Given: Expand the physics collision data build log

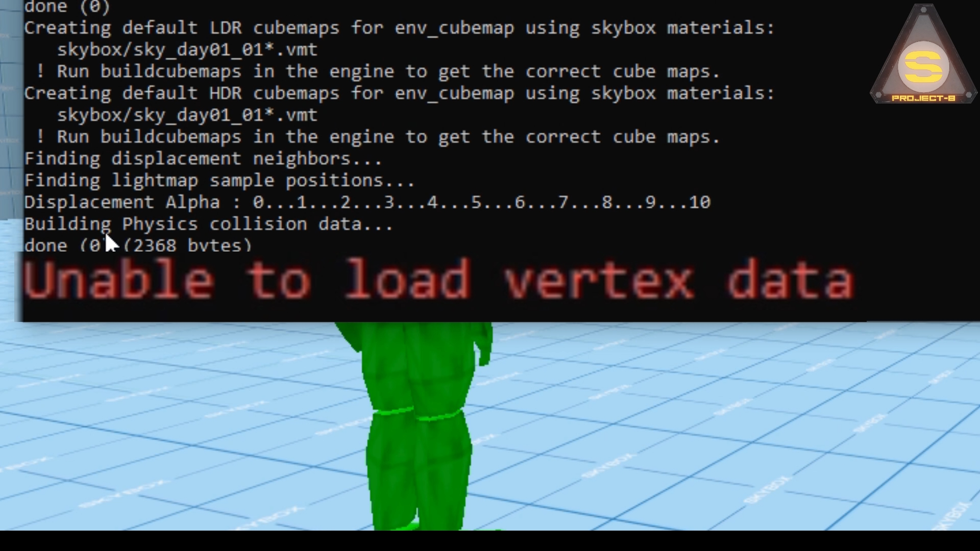Looking at the screenshot, I should [x=209, y=223].
